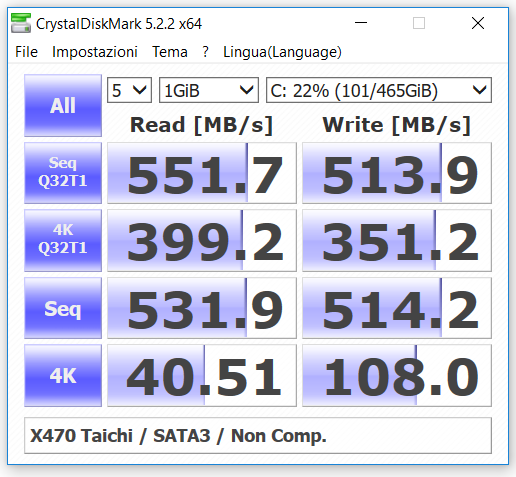
Task: Click the comment field with X470 Taichi text
Action: pos(258,435)
